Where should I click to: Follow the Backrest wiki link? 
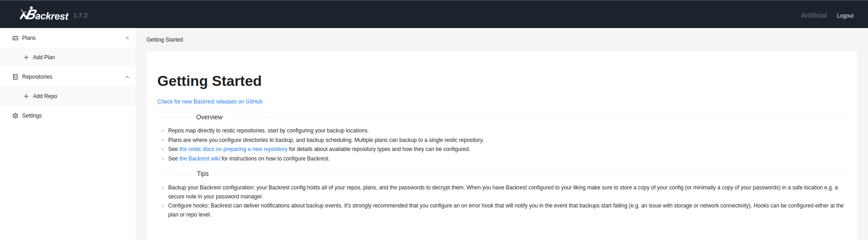199,159
